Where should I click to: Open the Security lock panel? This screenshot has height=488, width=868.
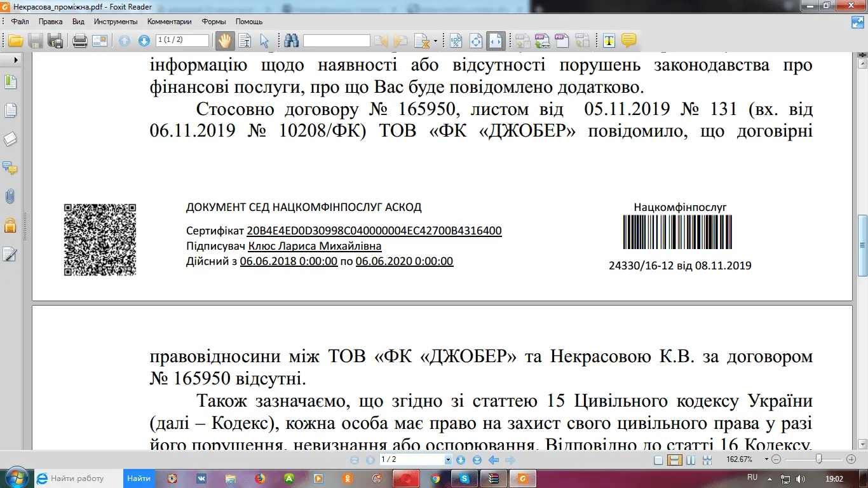click(x=10, y=225)
